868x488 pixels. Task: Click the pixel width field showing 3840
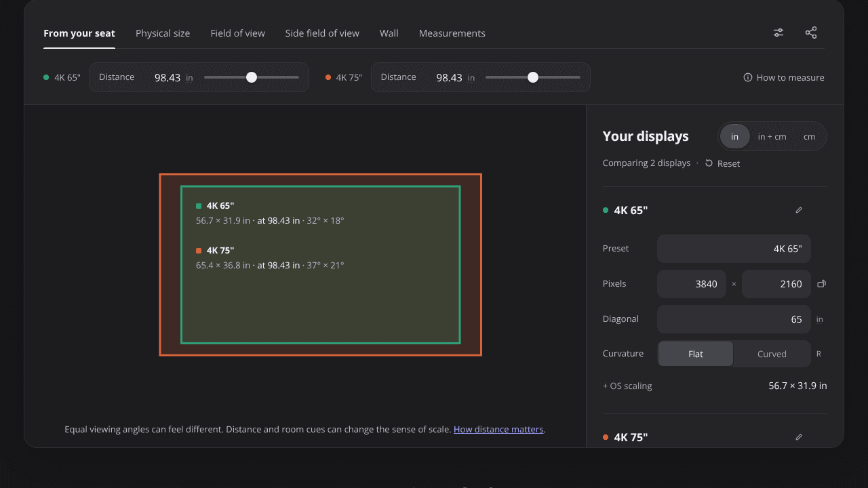coord(691,284)
